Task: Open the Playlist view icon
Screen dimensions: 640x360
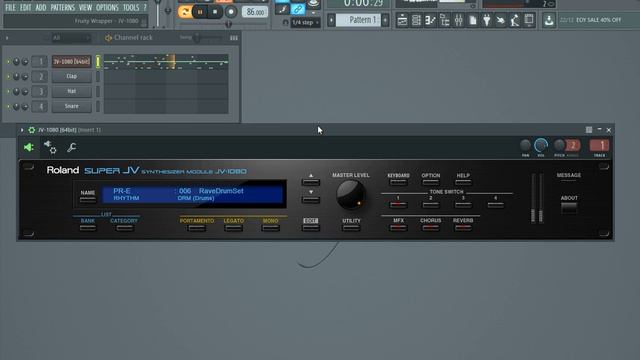Action: [x=402, y=20]
